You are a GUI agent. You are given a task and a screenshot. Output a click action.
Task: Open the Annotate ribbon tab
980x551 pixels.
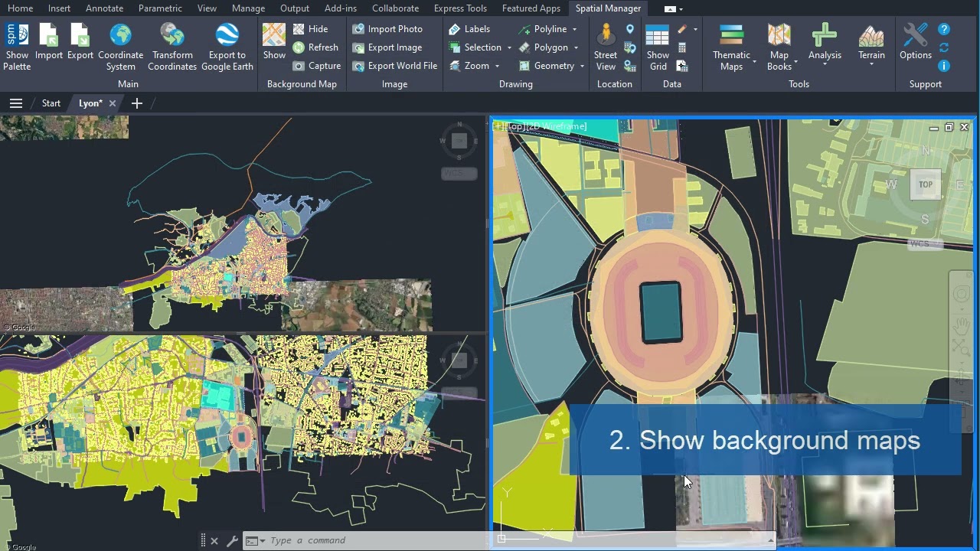point(104,8)
